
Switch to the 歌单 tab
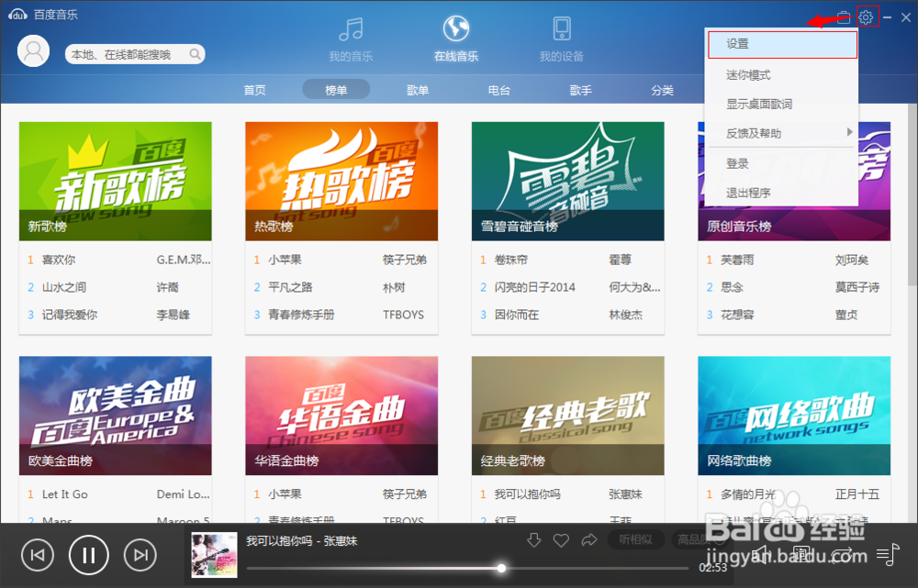point(418,90)
